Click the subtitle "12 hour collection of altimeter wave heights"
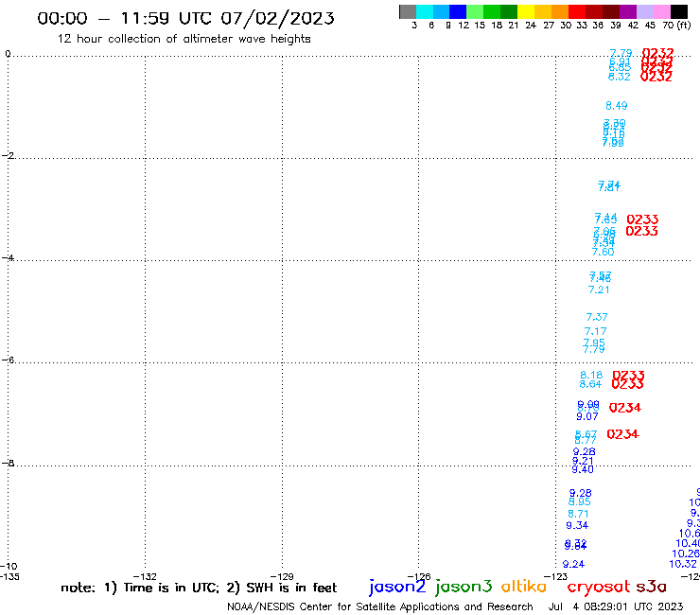Image resolution: width=700 pixels, height=615 pixels. click(184, 39)
